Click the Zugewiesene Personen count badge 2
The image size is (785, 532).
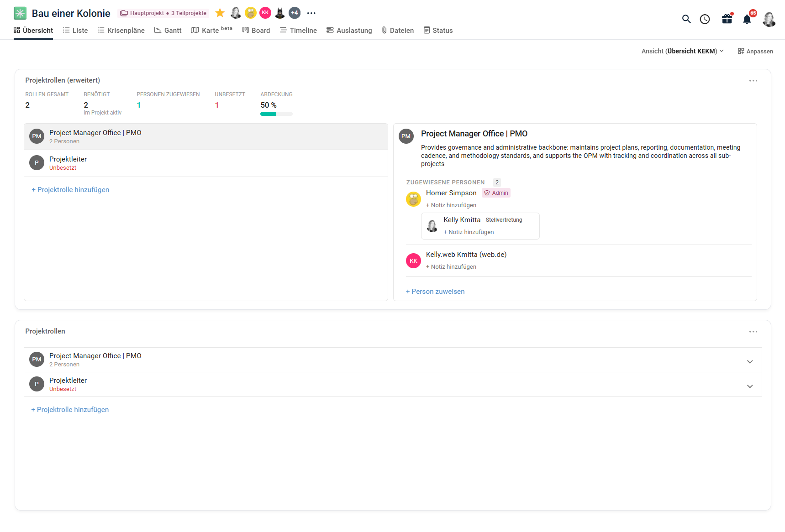coord(497,183)
